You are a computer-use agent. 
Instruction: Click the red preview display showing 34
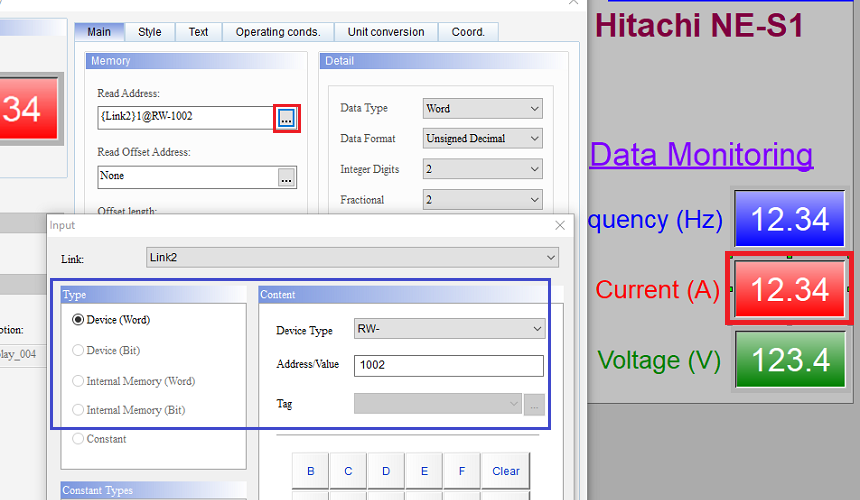pyautogui.click(x=29, y=109)
